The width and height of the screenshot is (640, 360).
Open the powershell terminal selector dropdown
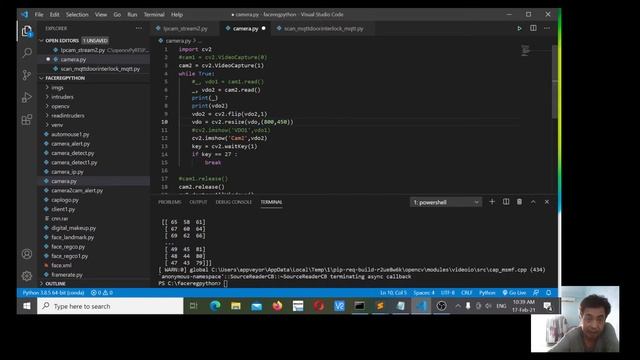tap(446, 202)
